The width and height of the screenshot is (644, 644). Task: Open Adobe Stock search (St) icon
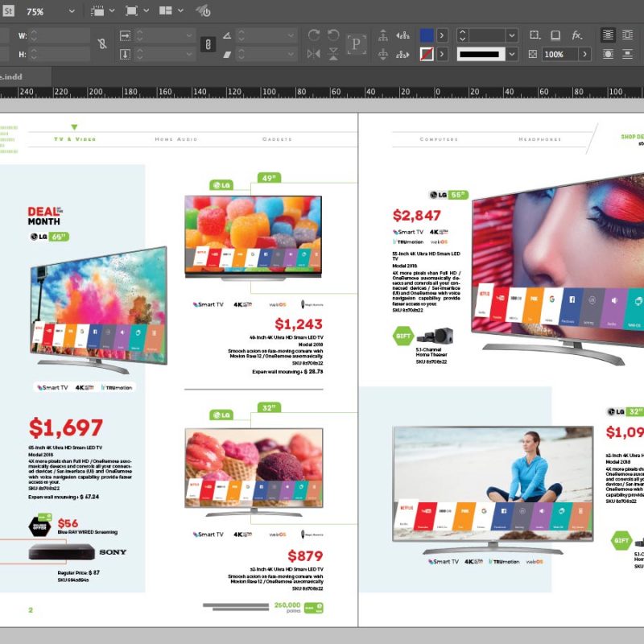click(x=8, y=10)
